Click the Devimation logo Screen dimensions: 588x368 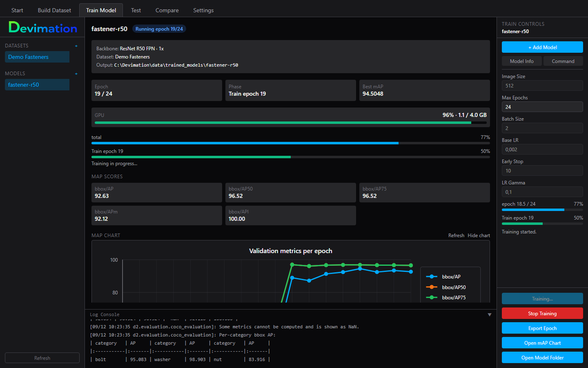coord(43,27)
